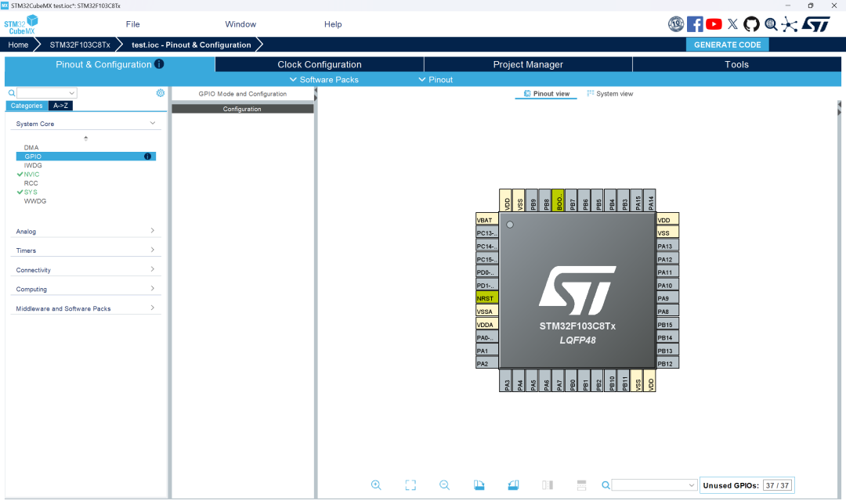
Task: Switch to System view
Action: [609, 94]
